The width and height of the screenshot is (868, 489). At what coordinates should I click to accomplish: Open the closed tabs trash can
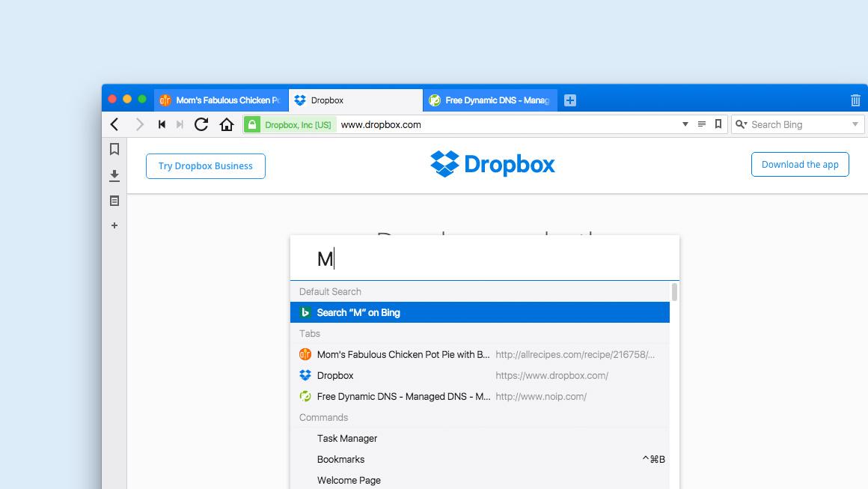(855, 100)
